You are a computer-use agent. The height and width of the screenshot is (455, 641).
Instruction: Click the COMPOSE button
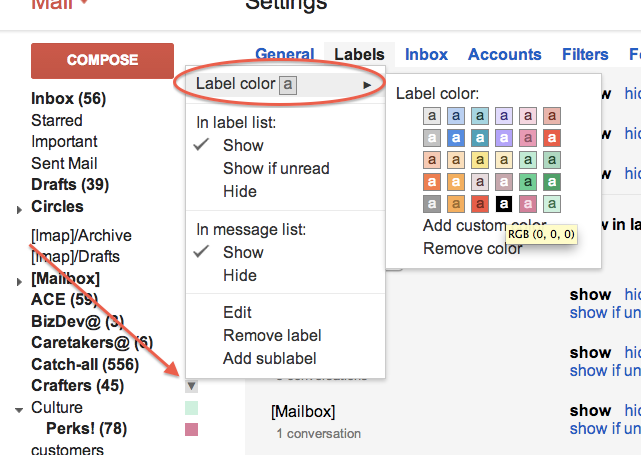click(102, 61)
